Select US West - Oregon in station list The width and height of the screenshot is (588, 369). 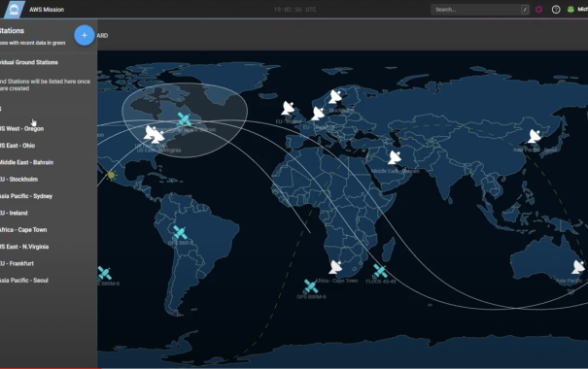pyautogui.click(x=21, y=129)
